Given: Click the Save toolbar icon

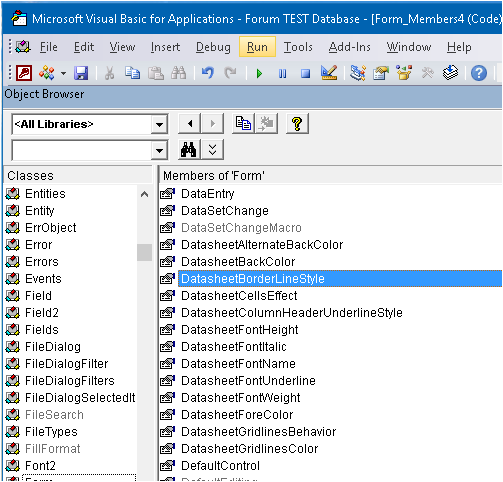Looking at the screenshot, I should (x=81, y=73).
